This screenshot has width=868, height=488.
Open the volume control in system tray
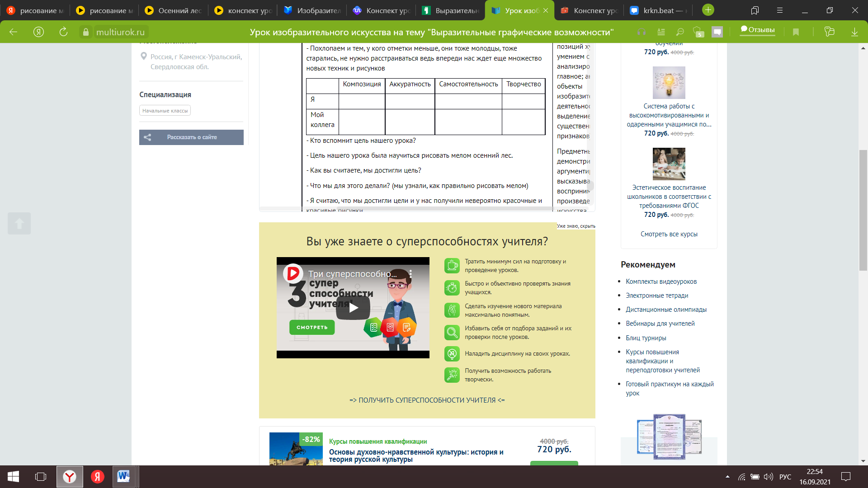768,477
